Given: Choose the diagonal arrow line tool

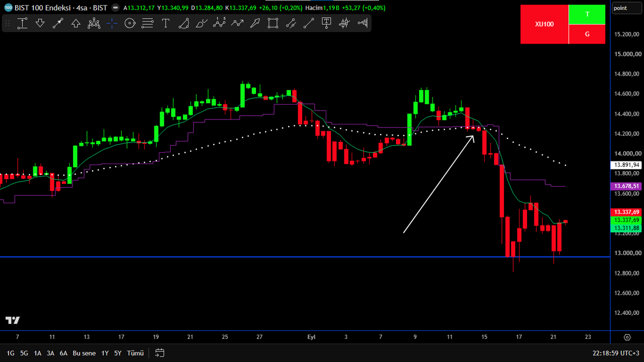Looking at the screenshot, I should (x=58, y=23).
